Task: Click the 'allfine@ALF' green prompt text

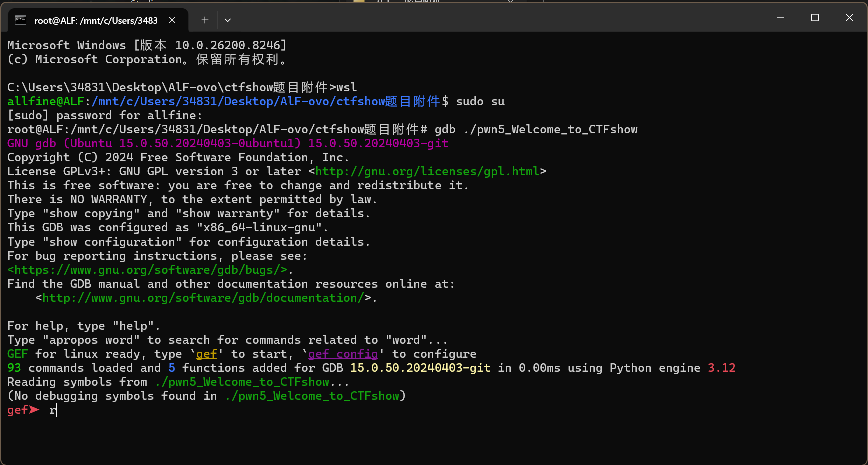Action: coord(46,101)
